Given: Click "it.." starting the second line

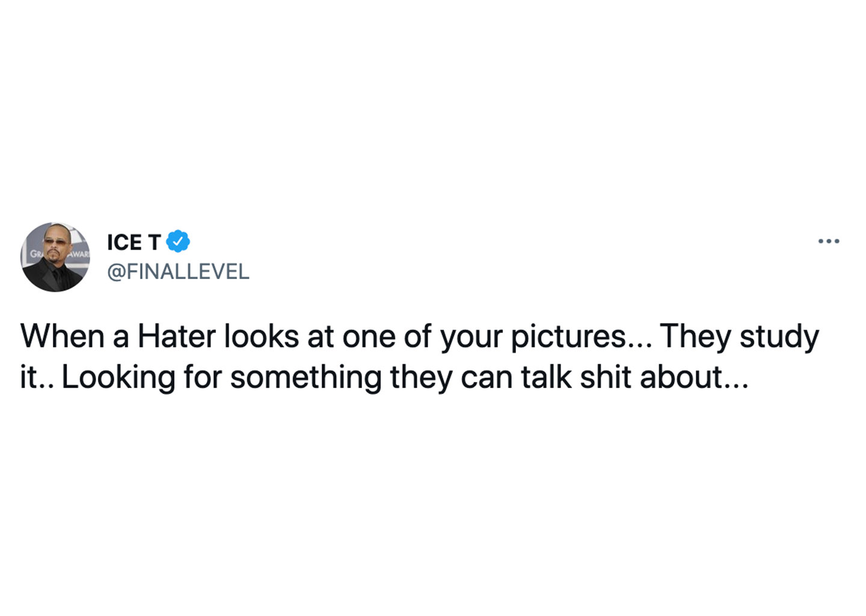Looking at the screenshot, I should click(37, 378).
